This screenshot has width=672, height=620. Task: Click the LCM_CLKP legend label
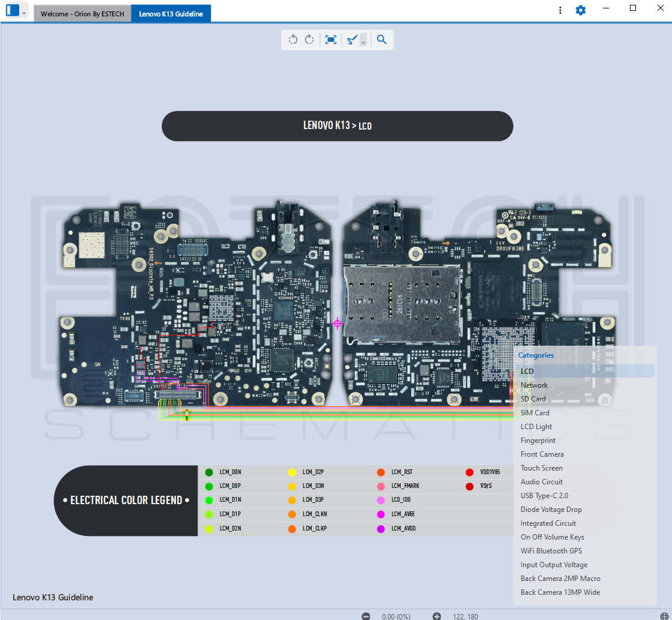315,528
